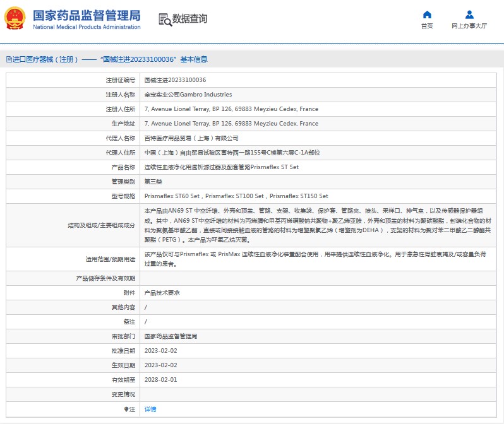
Task: Click the agent name 百特医疗用品贸易 cell
Action: pyautogui.click(x=191, y=138)
